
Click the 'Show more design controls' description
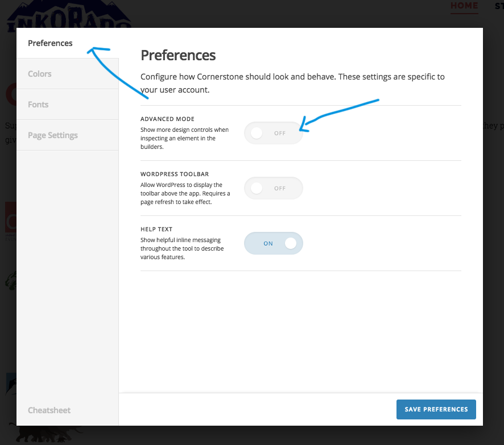click(184, 138)
